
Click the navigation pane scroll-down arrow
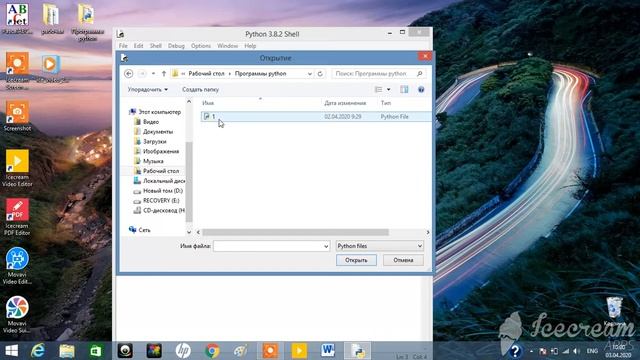(189, 232)
